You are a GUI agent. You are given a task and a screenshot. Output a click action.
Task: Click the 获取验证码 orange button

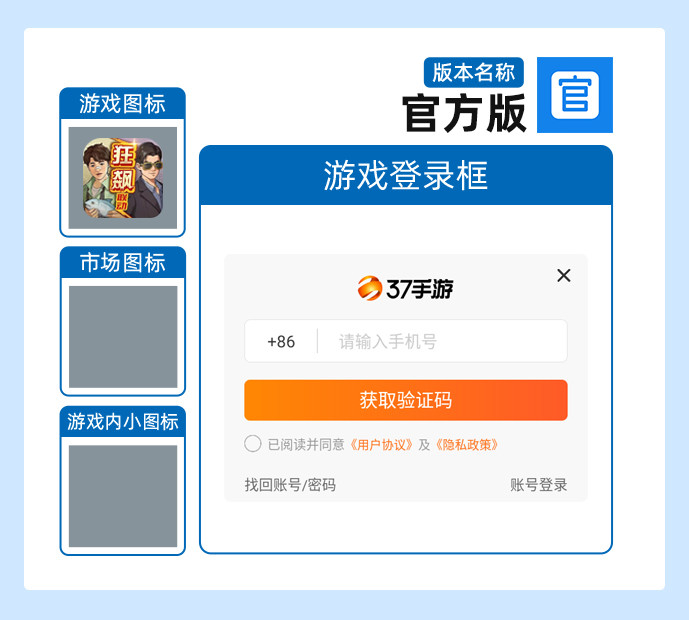tap(406, 400)
